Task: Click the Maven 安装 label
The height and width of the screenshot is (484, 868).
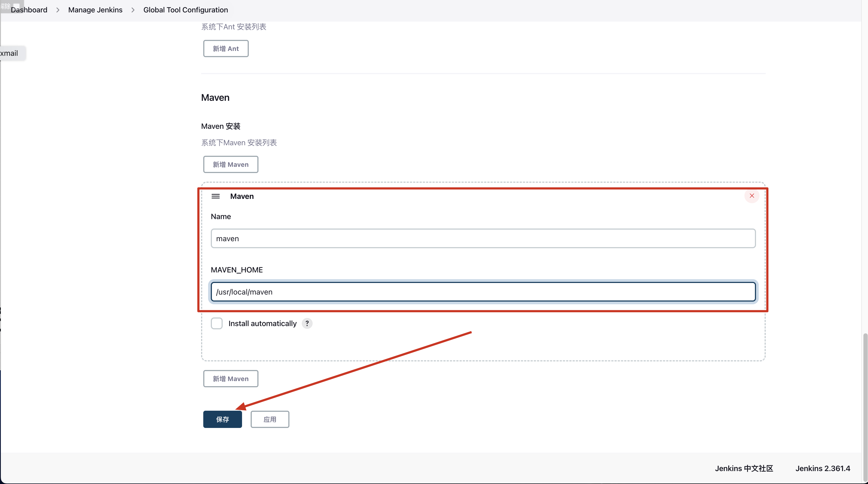Action: click(221, 126)
